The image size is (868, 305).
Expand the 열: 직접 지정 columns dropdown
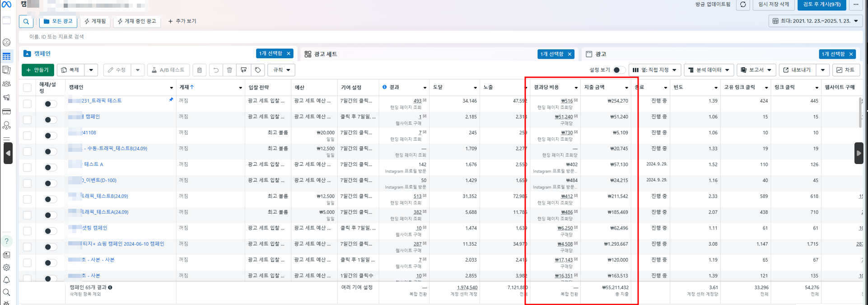coord(654,70)
